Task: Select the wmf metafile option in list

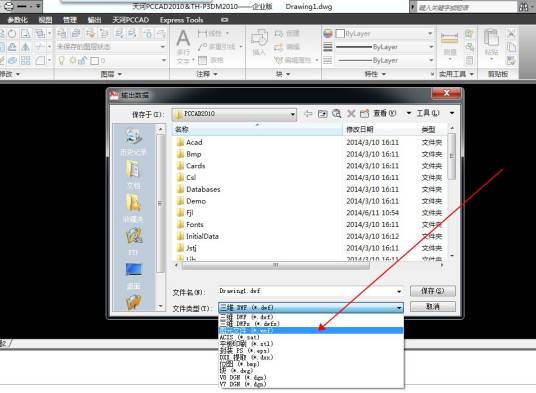Action: point(310,330)
